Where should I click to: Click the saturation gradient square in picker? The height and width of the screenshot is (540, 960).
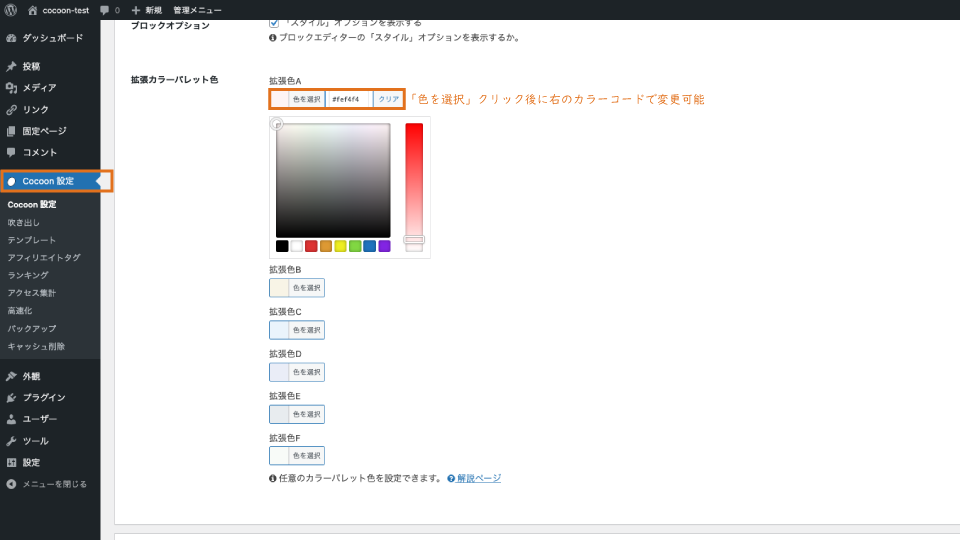click(333, 181)
